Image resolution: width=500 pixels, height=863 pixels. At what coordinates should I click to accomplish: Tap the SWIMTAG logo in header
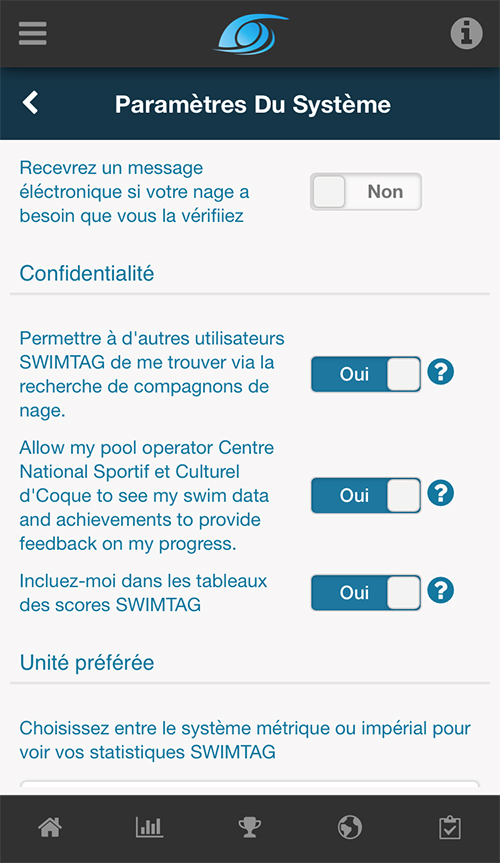pos(251,34)
